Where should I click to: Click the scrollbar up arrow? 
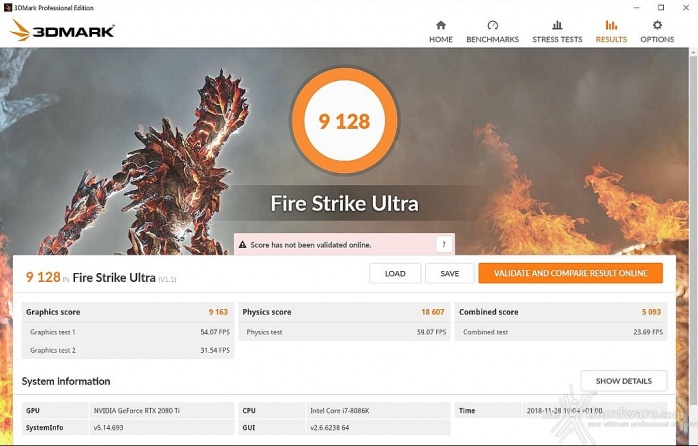tap(694, 53)
